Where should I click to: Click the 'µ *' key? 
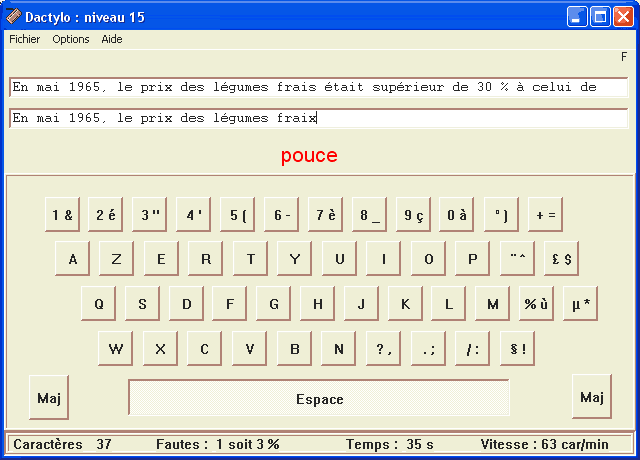(x=581, y=304)
